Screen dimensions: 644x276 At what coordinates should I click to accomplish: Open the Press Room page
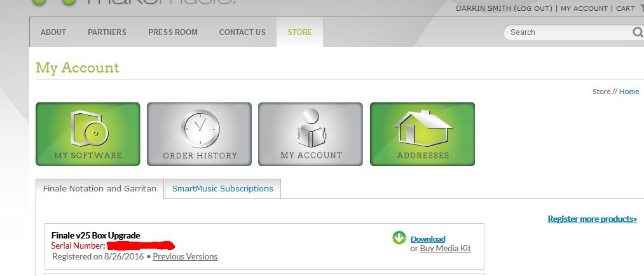pyautogui.click(x=173, y=32)
